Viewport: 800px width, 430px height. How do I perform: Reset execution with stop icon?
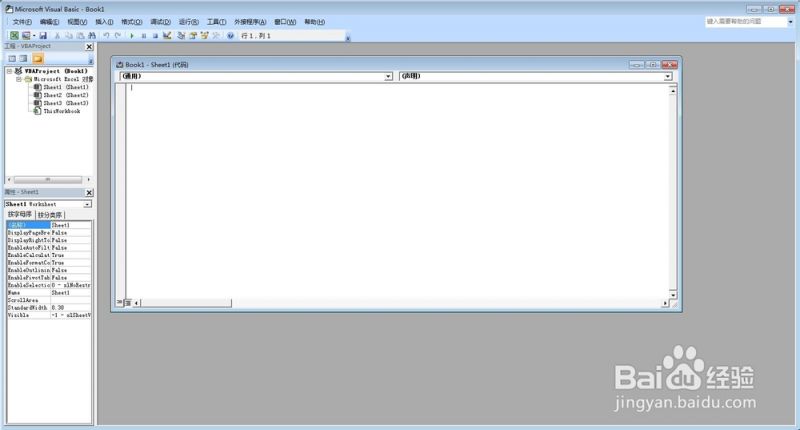tap(155, 36)
